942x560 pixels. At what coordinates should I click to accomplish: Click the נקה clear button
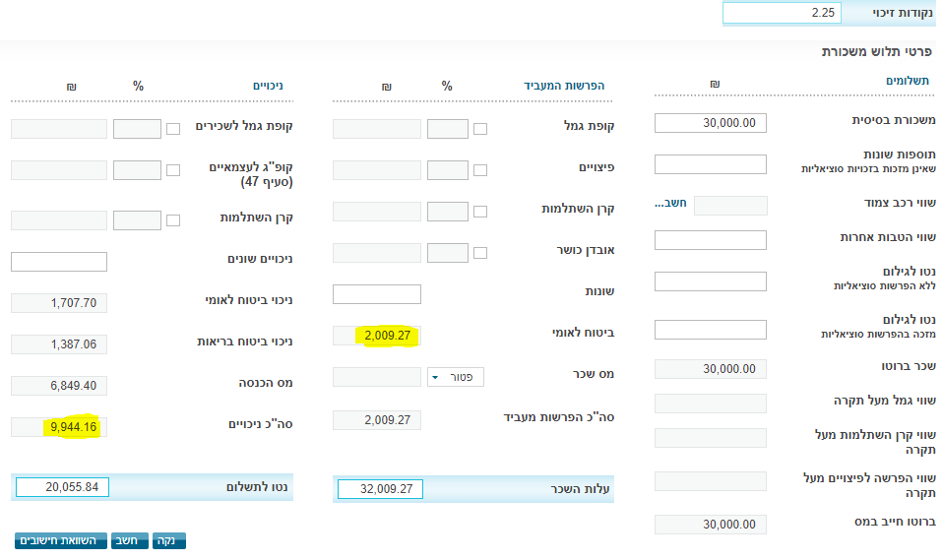[x=169, y=540]
